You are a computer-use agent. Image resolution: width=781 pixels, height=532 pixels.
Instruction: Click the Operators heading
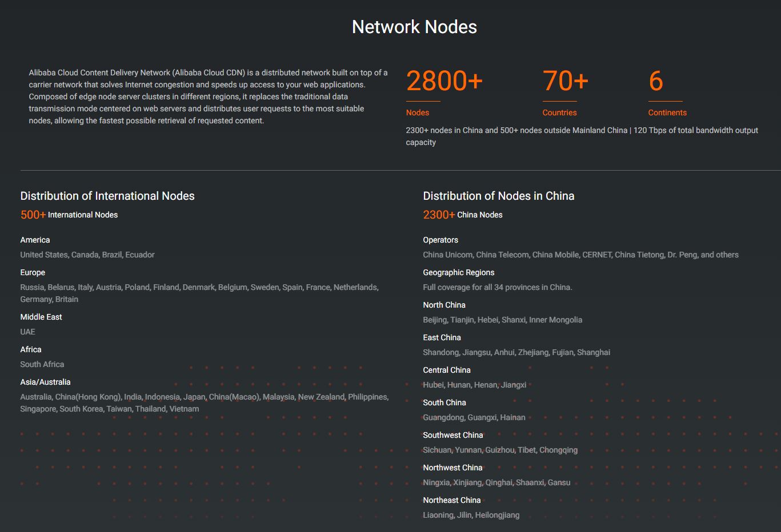click(440, 240)
